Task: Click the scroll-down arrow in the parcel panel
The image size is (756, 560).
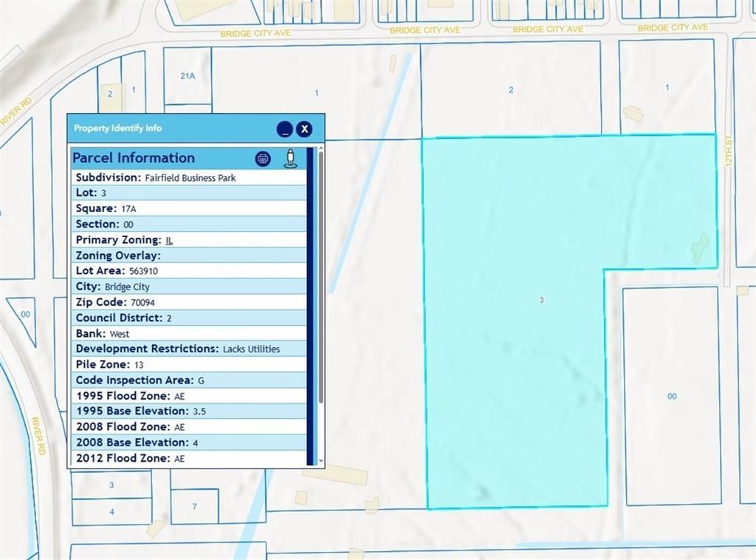Action: pos(320,460)
